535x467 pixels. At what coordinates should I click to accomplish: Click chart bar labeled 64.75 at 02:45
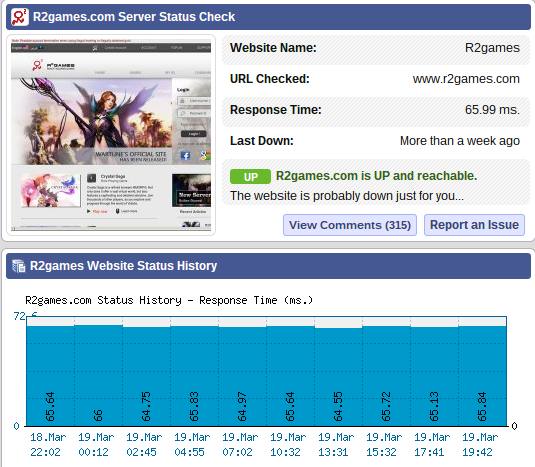[x=147, y=376]
